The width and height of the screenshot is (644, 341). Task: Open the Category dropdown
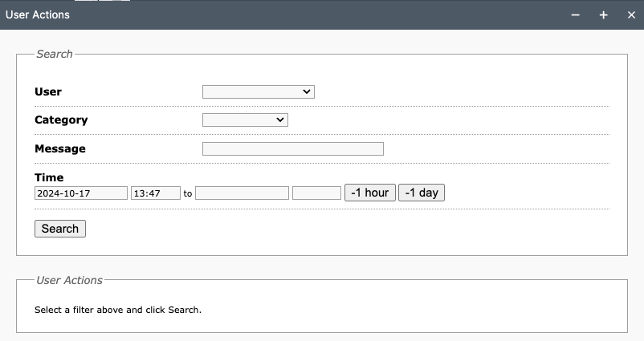[x=245, y=120]
